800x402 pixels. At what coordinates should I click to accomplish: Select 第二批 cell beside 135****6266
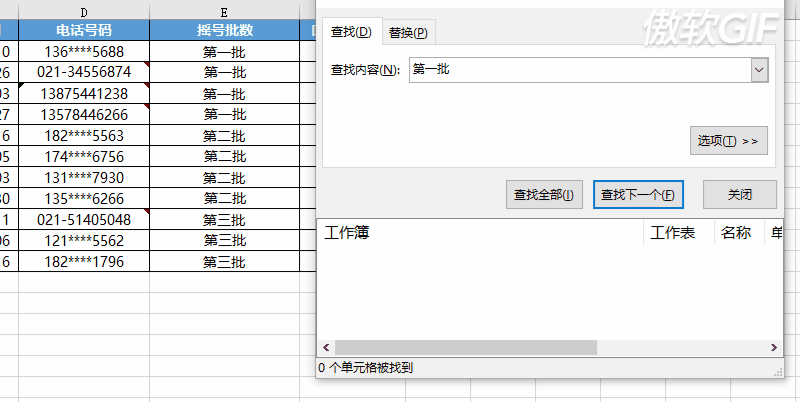tap(224, 198)
